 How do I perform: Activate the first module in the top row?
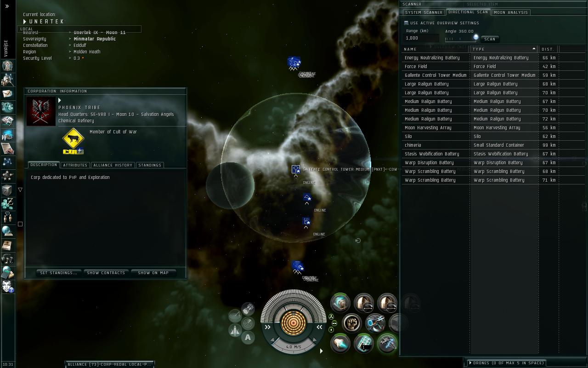click(x=340, y=303)
